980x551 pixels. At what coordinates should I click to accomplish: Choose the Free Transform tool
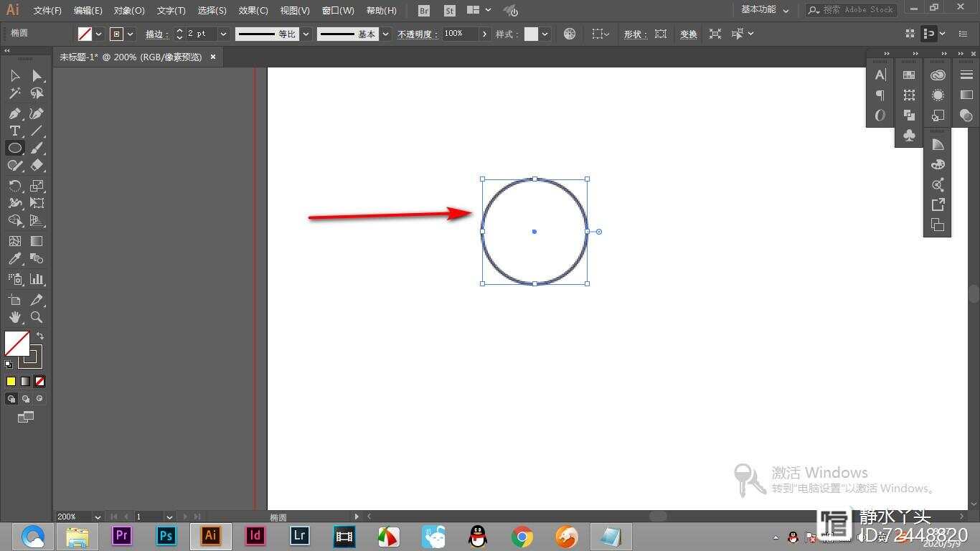tap(37, 203)
